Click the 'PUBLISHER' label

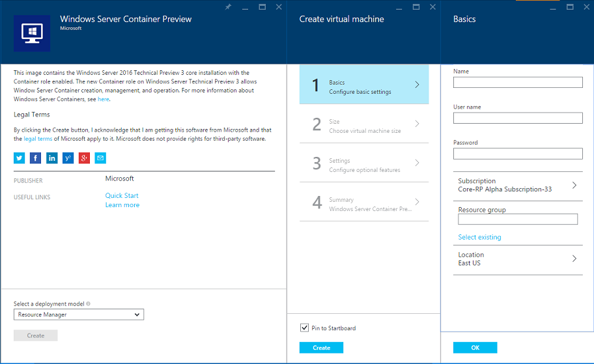(x=28, y=180)
